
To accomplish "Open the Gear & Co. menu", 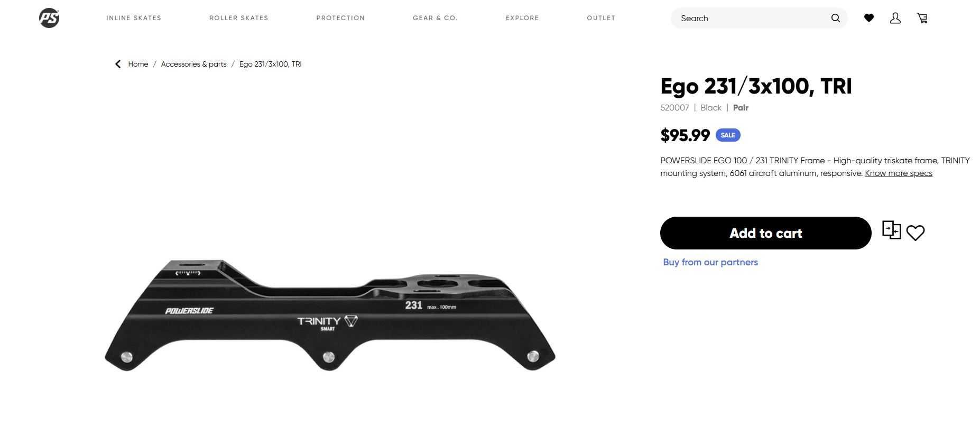I will coord(435,18).
